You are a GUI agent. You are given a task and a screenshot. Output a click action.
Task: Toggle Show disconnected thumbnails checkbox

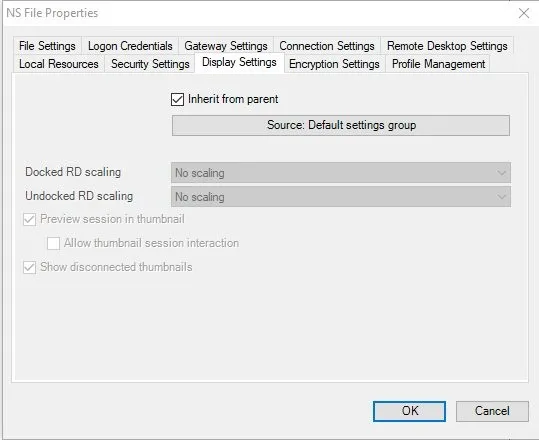click(30, 267)
